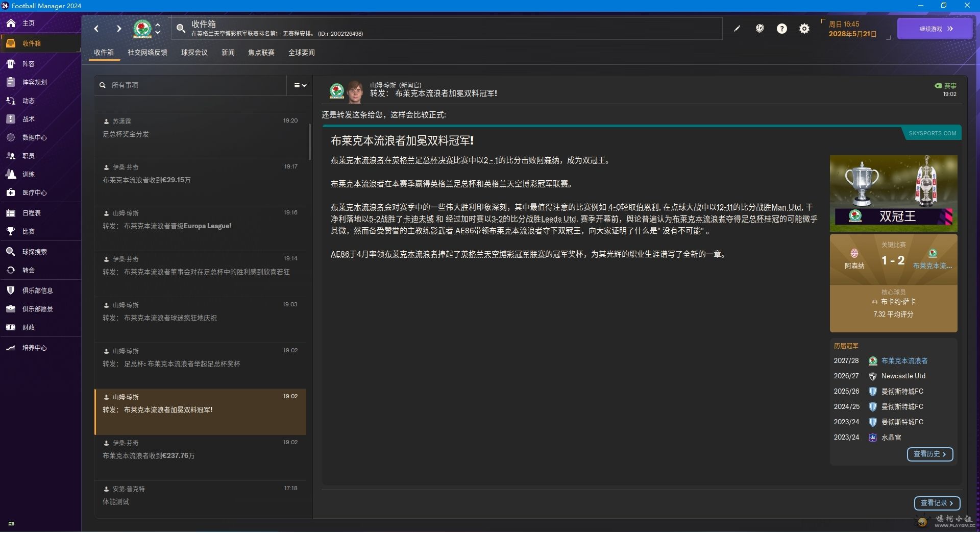
Task: Open message 董事会对在足总杯中的胜利感到欣喜若狂
Action: (x=201, y=273)
